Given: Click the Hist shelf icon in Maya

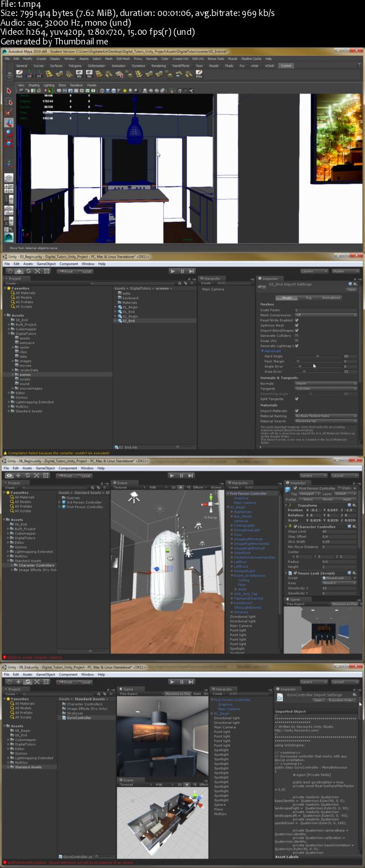Looking at the screenshot, I should pos(19,73).
